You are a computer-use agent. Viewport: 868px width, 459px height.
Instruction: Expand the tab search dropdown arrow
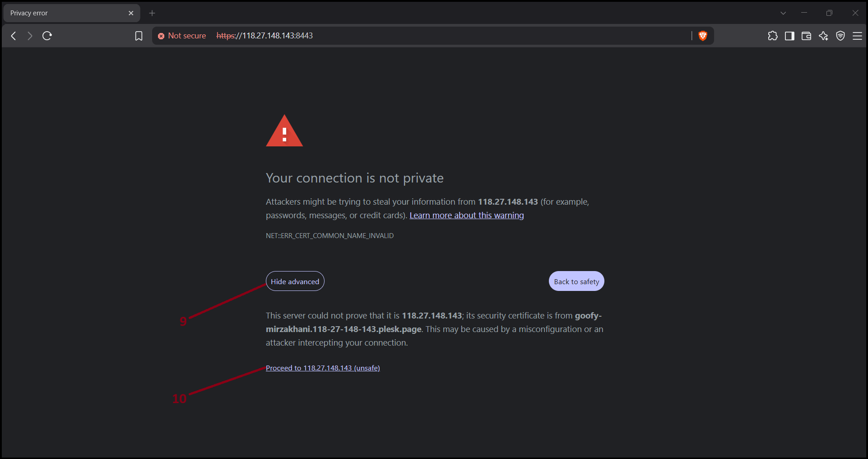coord(783,13)
